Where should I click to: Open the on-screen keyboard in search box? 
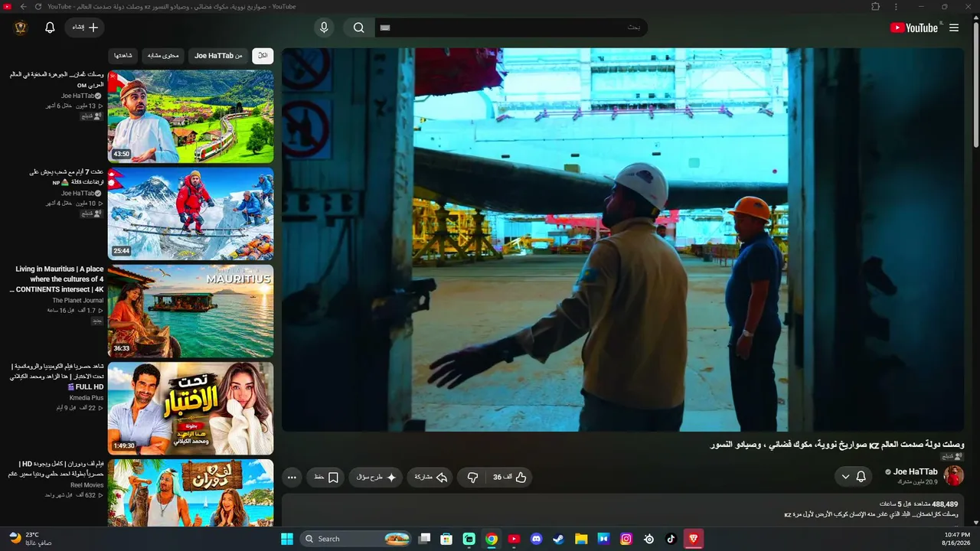[x=385, y=28]
